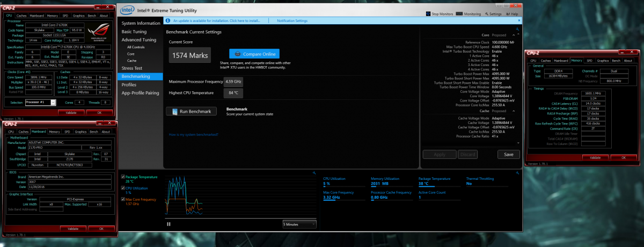Click the Save button in XTU
This screenshot has height=247, width=644.
[x=509, y=154]
